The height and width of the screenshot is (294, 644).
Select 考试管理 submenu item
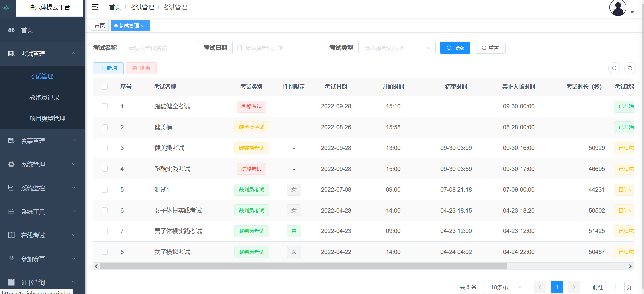tap(42, 76)
